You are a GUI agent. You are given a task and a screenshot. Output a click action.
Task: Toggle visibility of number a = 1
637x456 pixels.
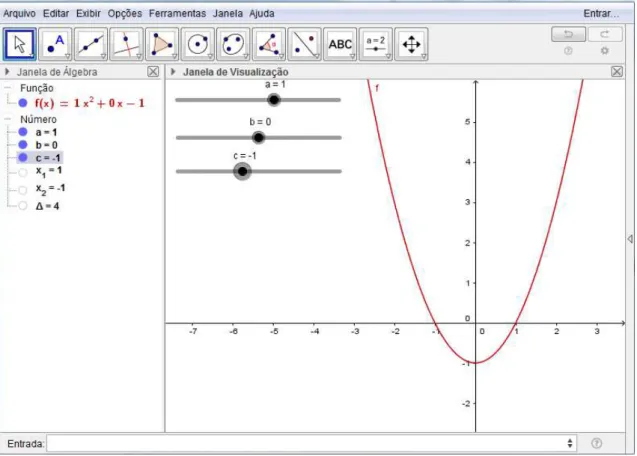click(23, 132)
